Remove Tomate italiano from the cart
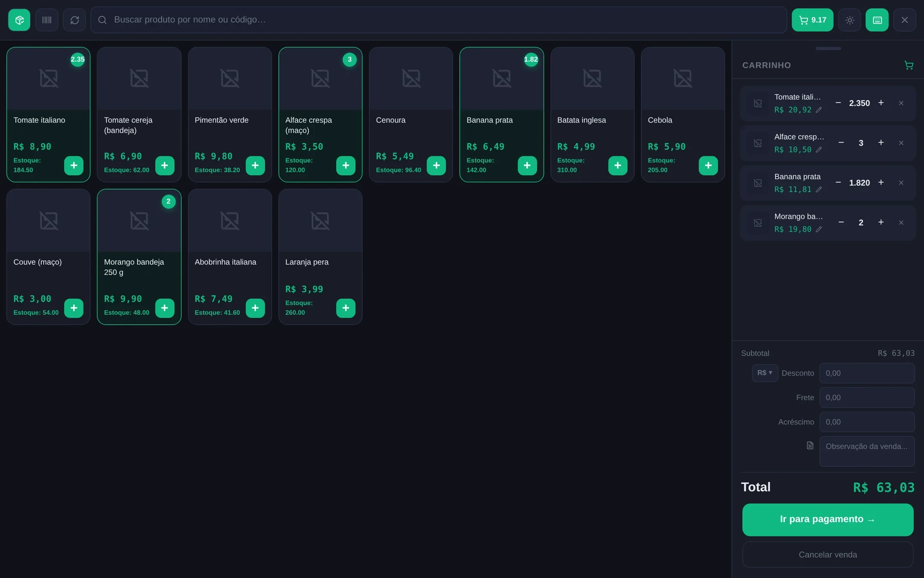This screenshot has width=924, height=578. pyautogui.click(x=901, y=103)
